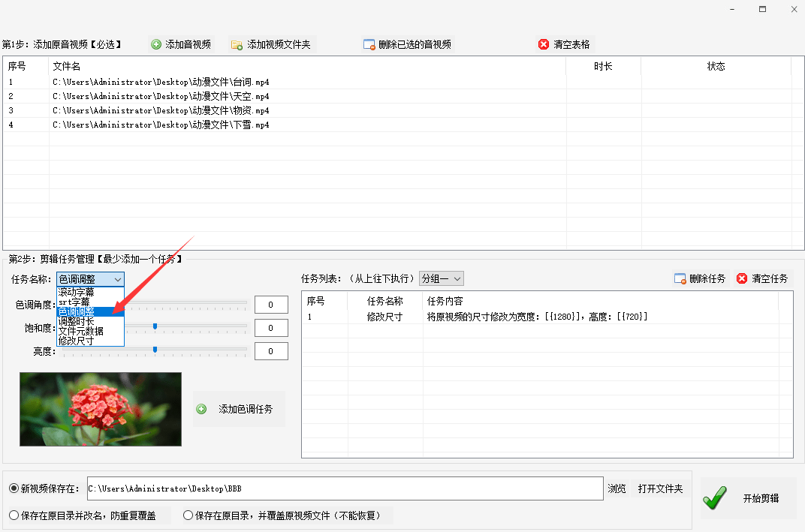The width and height of the screenshot is (805, 532).
Task: Select file row 台词.mp4
Action: click(x=396, y=82)
